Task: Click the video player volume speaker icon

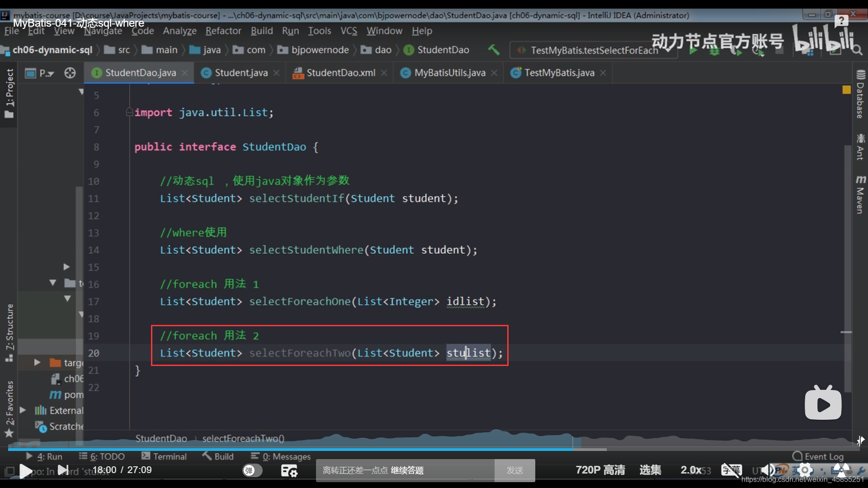Action: [767, 470]
